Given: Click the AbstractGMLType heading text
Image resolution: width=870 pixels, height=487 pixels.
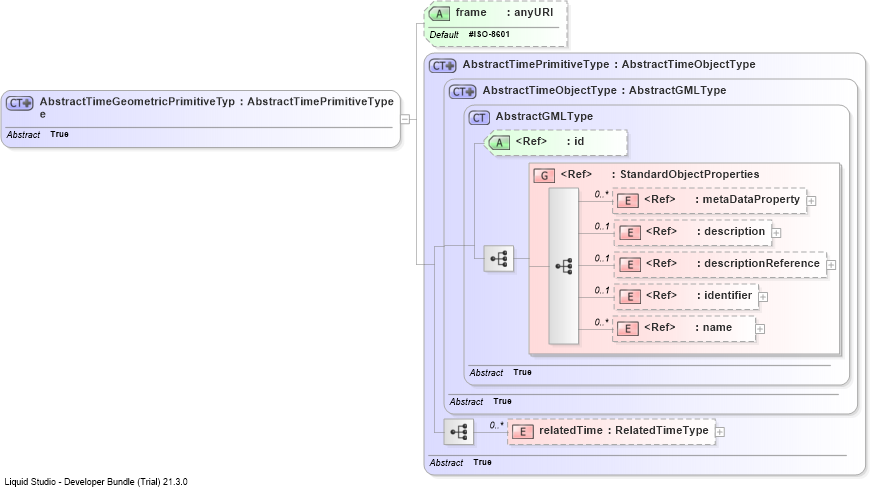Looking at the screenshot, I should click(544, 116).
